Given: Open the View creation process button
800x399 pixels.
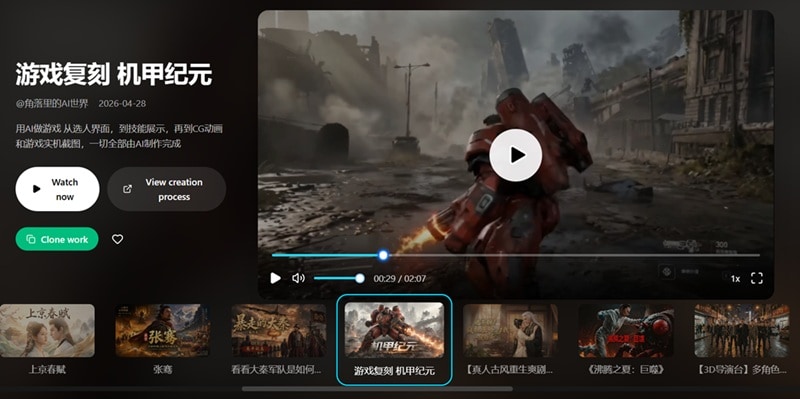Looking at the screenshot, I should pyautogui.click(x=166, y=189).
